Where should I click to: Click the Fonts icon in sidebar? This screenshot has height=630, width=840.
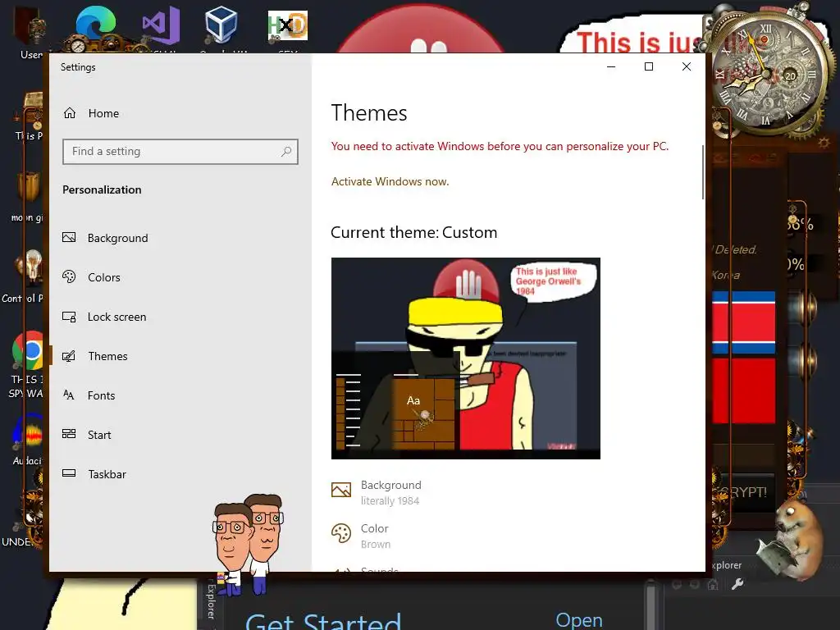point(69,395)
